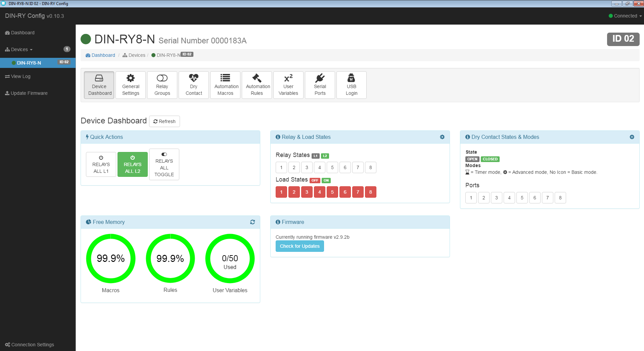Open Automation Macros tab
644x351 pixels.
[225, 85]
